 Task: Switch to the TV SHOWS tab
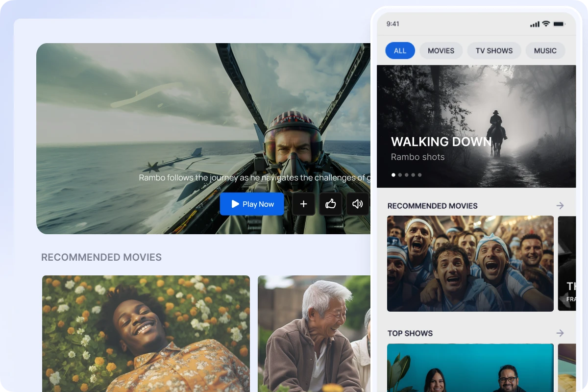click(x=494, y=50)
